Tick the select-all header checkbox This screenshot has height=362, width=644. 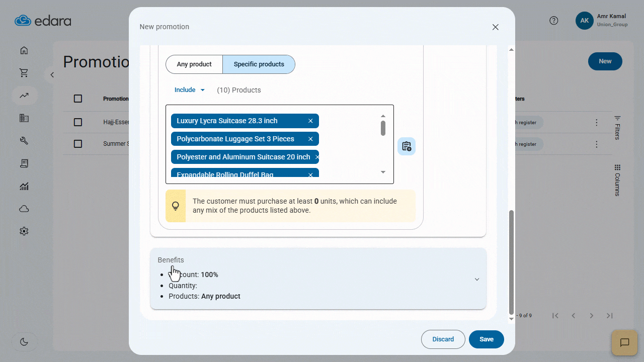[x=78, y=99]
